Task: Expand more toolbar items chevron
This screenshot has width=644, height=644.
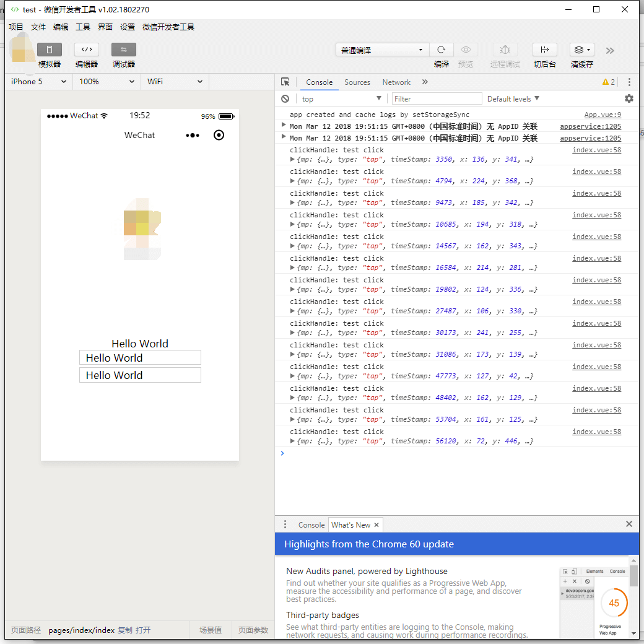Action: coord(610,51)
